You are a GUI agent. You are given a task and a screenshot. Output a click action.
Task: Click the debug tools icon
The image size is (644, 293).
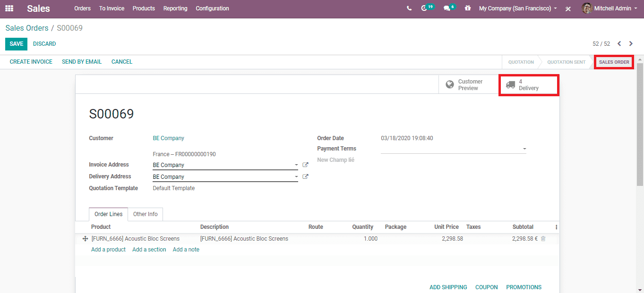568,8
